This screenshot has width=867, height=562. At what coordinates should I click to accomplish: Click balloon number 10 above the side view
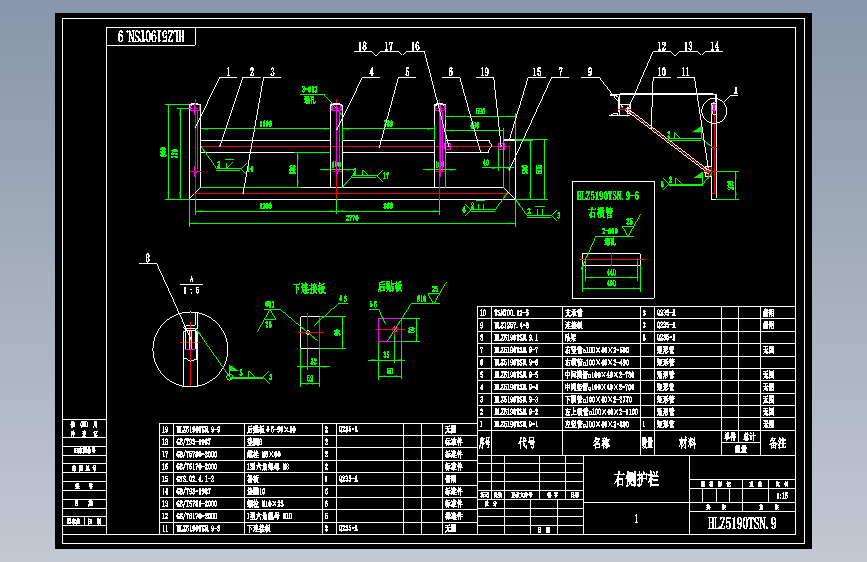[661, 72]
